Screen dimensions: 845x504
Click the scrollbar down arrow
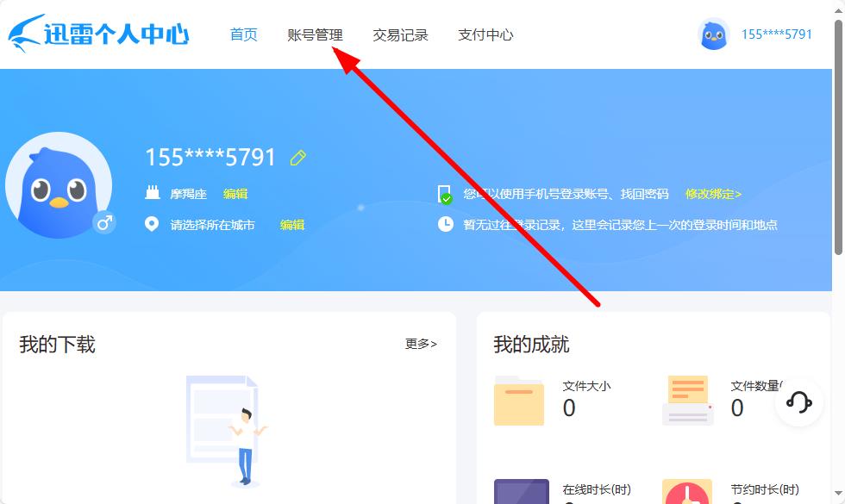838,493
